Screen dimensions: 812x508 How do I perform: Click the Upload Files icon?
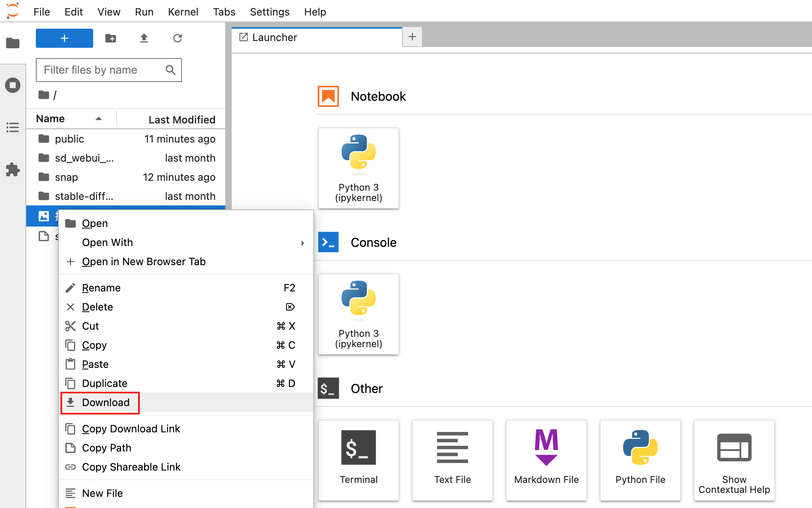(144, 38)
